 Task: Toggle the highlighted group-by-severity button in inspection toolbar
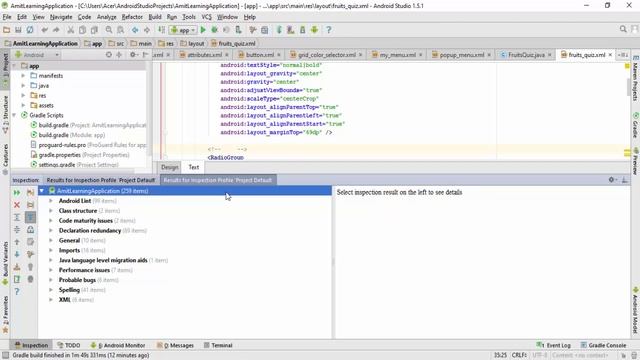30,218
